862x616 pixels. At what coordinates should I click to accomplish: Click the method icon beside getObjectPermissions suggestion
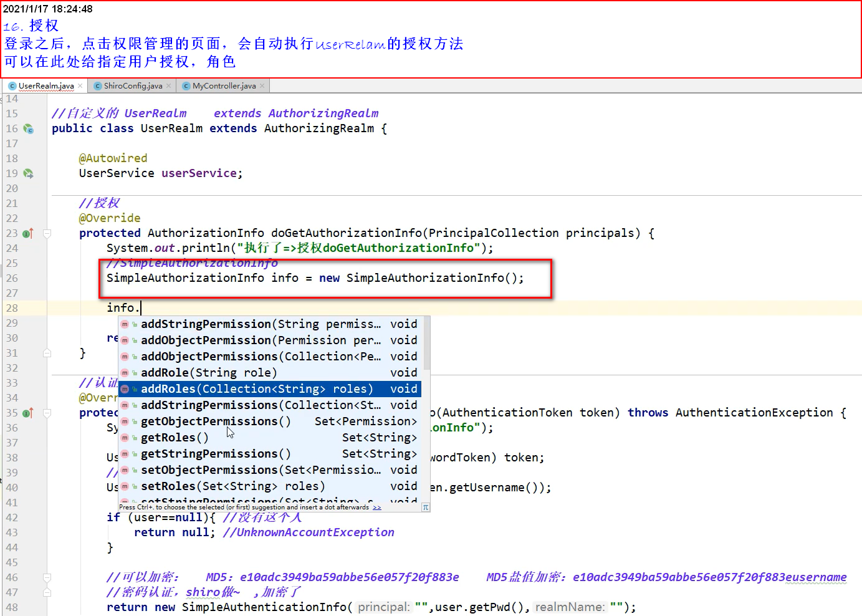coord(125,421)
